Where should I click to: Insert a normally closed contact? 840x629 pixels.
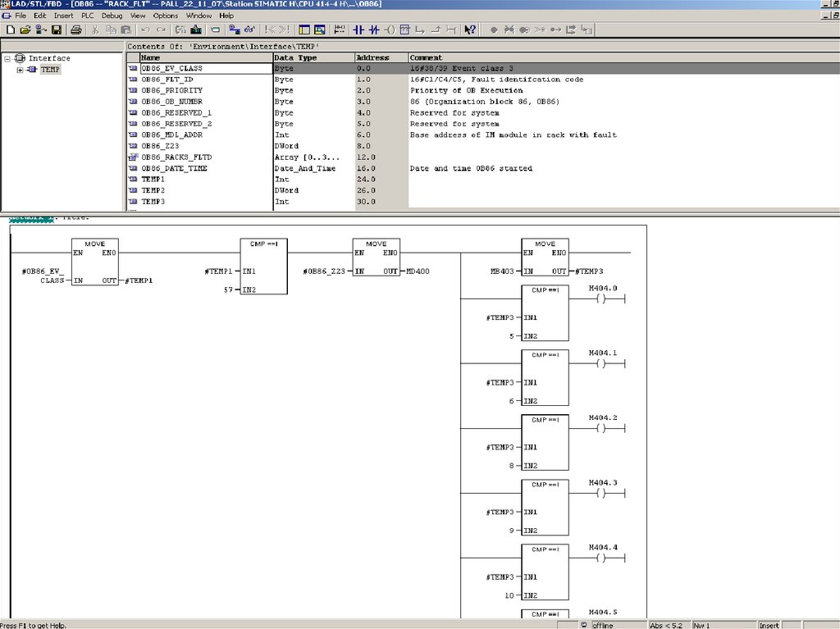pyautogui.click(x=374, y=30)
